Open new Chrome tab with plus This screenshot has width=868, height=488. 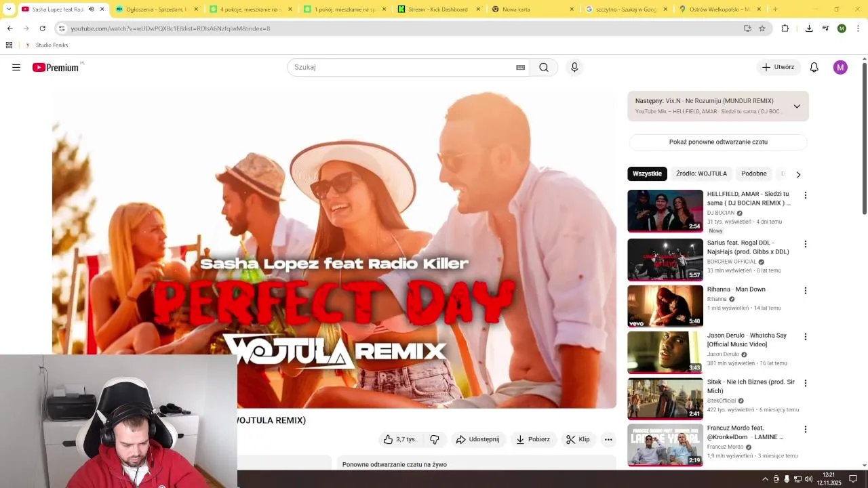[x=775, y=9]
